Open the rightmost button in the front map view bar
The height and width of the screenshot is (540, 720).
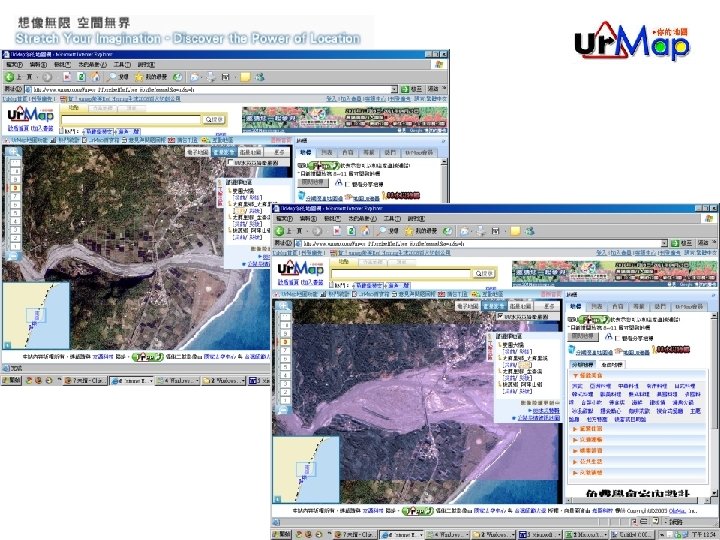pos(549,306)
